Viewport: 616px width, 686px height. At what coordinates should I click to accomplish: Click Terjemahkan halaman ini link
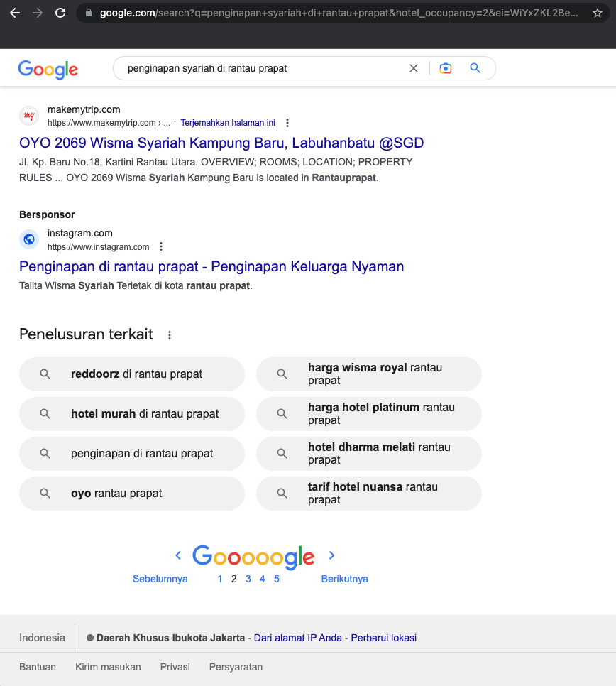coord(228,123)
